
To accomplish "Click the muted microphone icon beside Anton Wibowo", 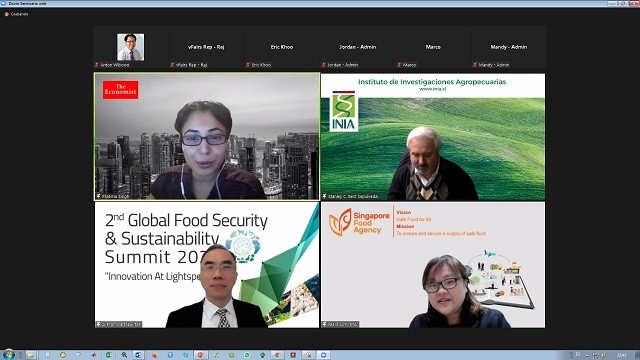I will point(97,65).
